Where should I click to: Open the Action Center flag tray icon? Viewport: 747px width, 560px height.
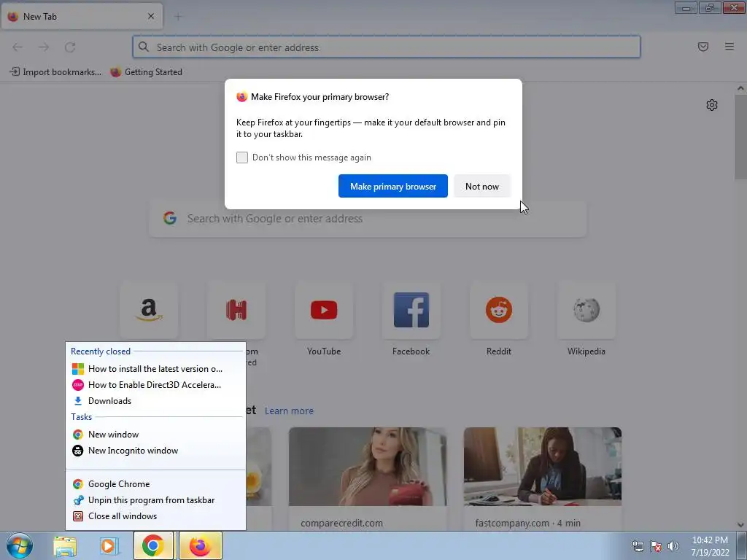(x=656, y=545)
